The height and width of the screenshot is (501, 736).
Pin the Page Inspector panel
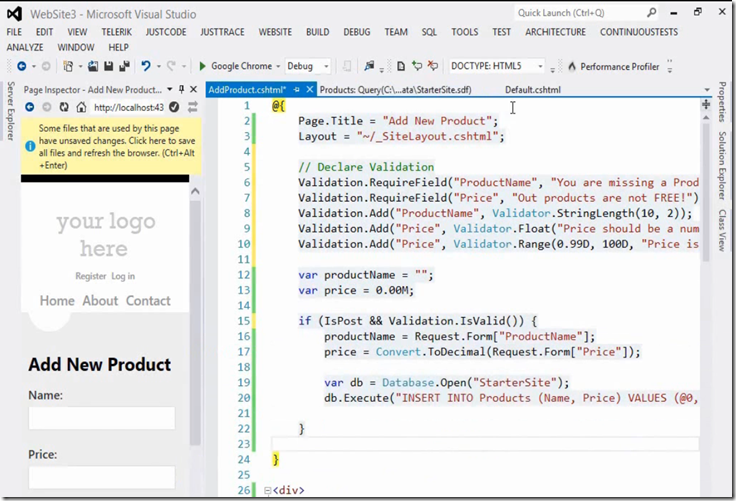click(x=181, y=89)
